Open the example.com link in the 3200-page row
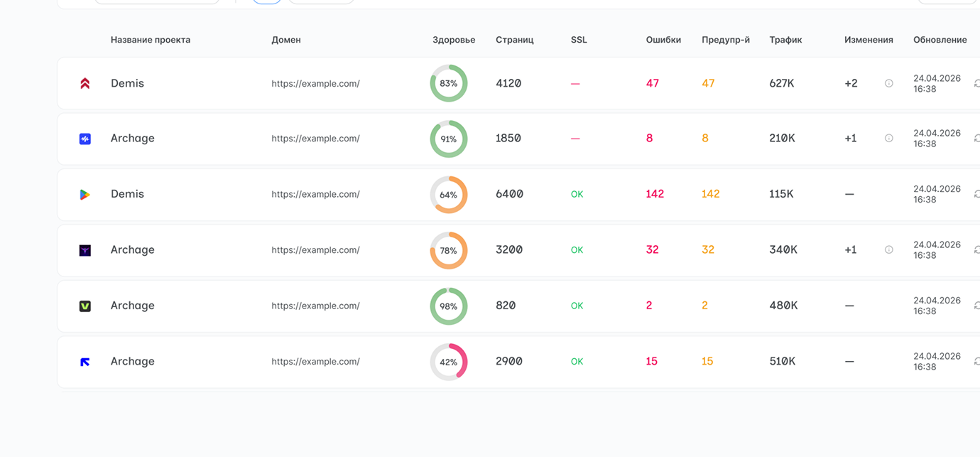 (x=315, y=250)
